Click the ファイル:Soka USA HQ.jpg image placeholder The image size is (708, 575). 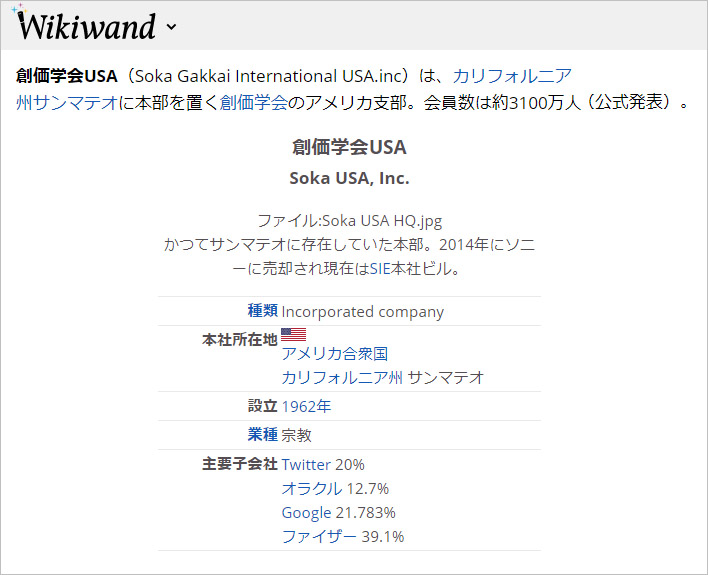[349, 220]
